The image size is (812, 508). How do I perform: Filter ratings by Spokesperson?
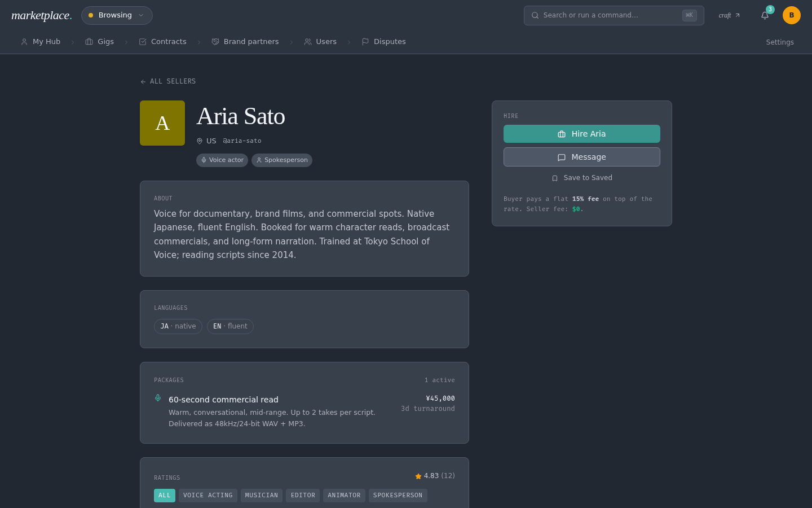398,496
